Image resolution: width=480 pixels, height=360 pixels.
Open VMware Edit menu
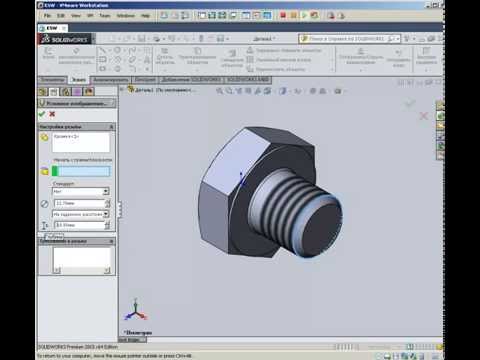tap(61, 16)
